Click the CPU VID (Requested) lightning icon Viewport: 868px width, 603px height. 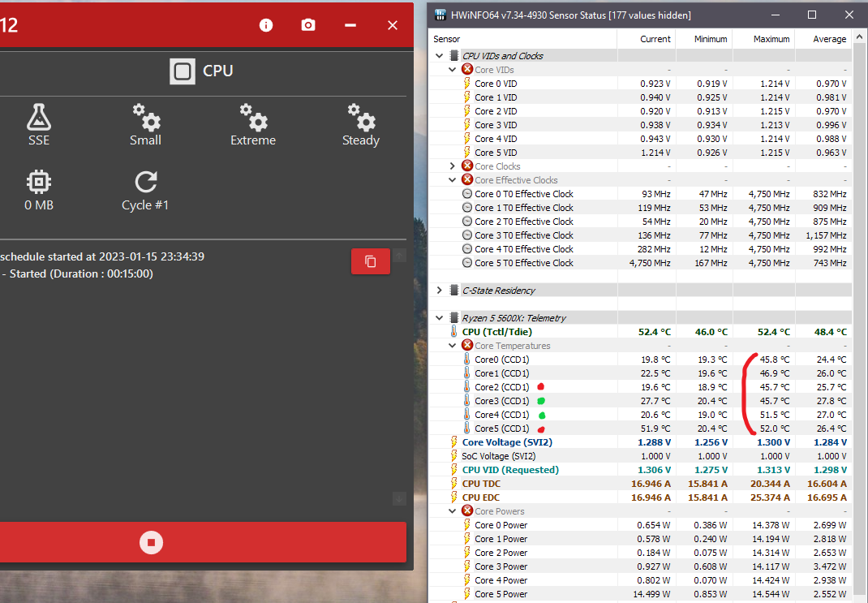coord(454,470)
